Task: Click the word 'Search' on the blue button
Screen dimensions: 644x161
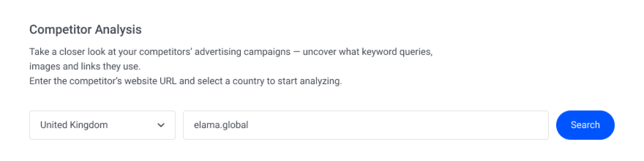Action: (x=585, y=125)
